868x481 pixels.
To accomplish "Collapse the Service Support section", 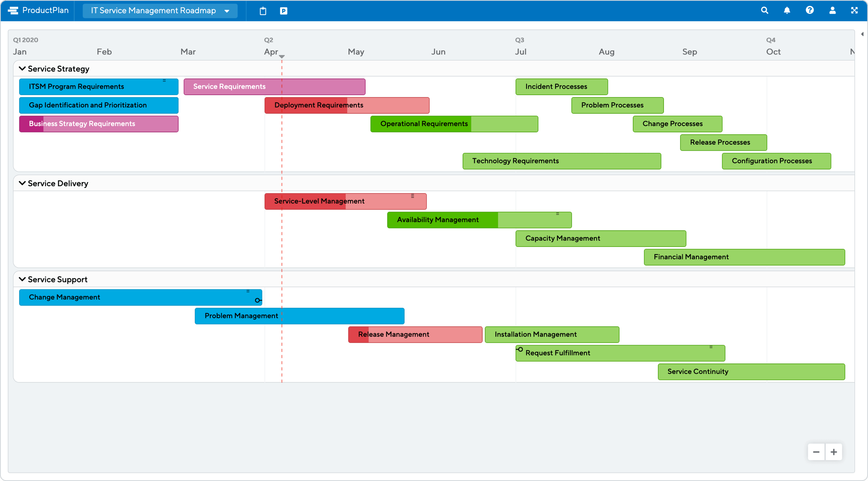I will (x=21, y=279).
